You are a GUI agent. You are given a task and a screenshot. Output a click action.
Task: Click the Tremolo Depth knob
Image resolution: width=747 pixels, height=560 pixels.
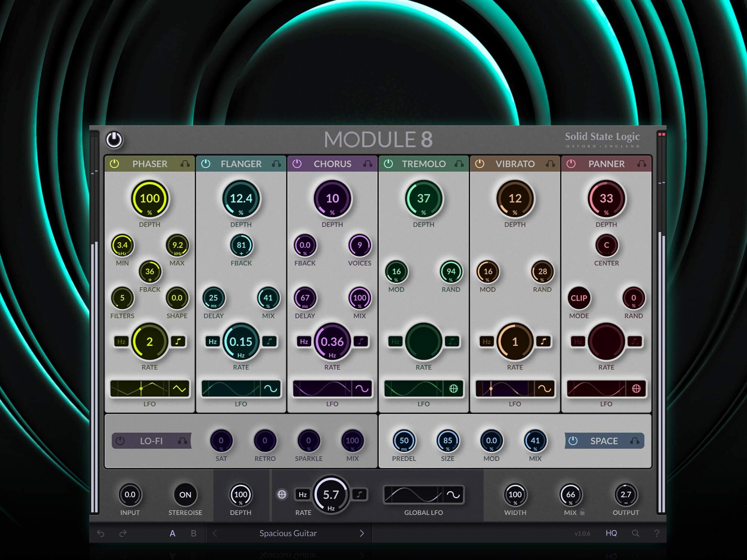pos(424,199)
